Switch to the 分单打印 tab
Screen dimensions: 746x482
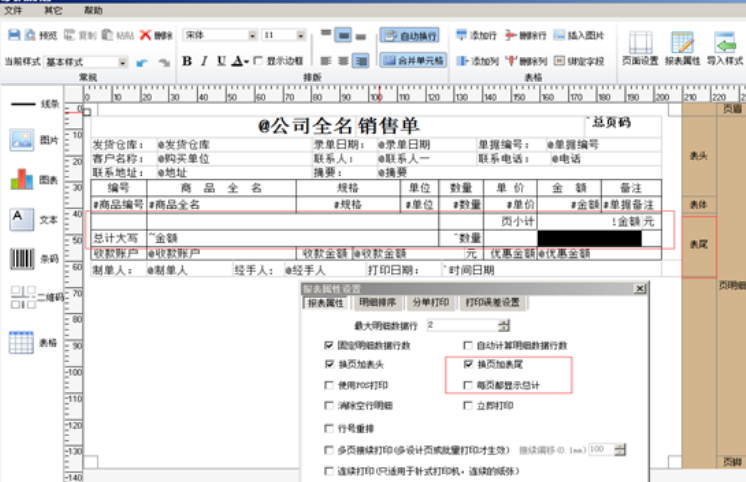(433, 302)
